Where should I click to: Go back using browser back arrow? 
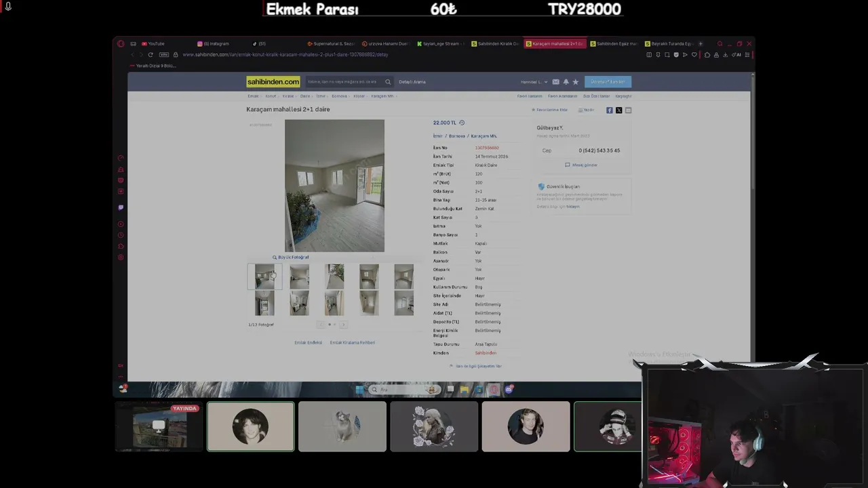tap(132, 54)
